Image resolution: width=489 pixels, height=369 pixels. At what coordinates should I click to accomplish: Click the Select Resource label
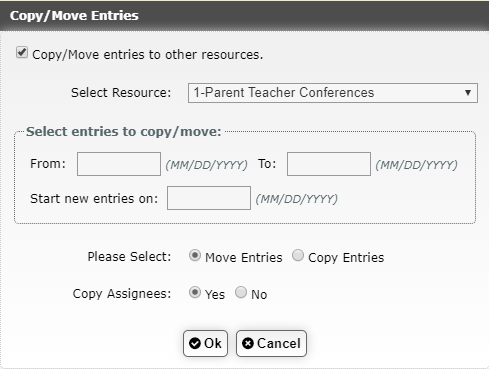pos(121,93)
